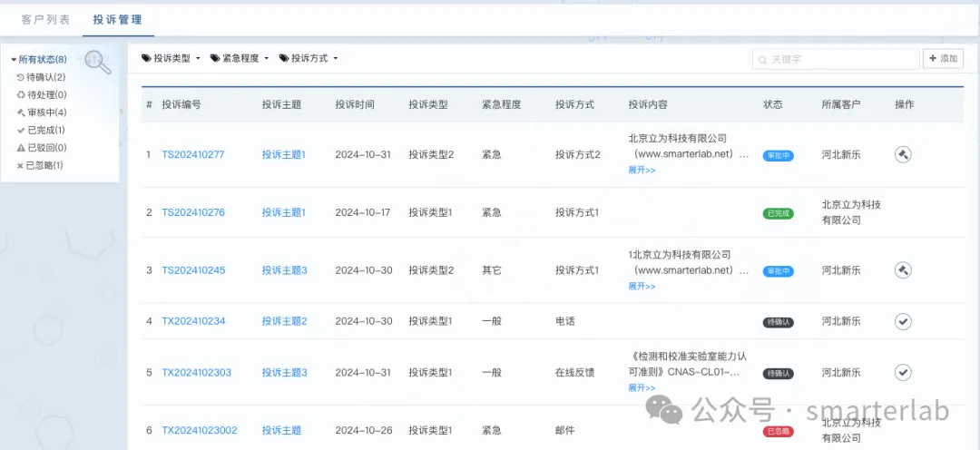The image size is (980, 450).
Task: Filter by 已完成(1) status
Action: tap(41, 130)
